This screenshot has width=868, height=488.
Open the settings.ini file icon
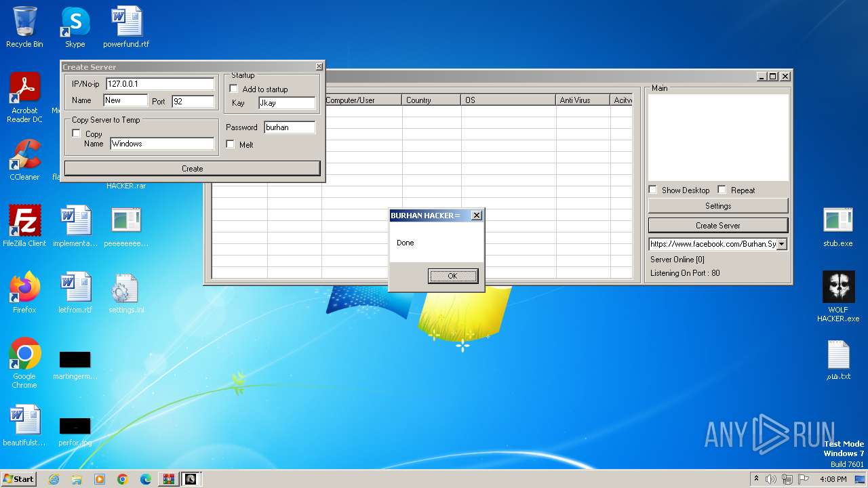[126, 293]
